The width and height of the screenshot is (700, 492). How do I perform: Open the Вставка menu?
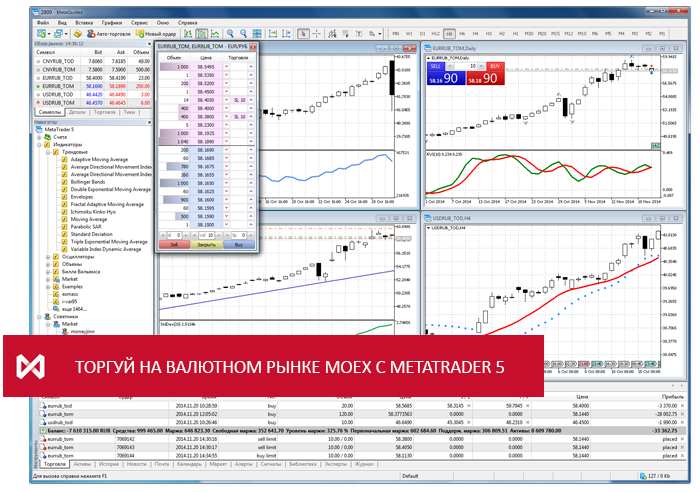pos(84,22)
